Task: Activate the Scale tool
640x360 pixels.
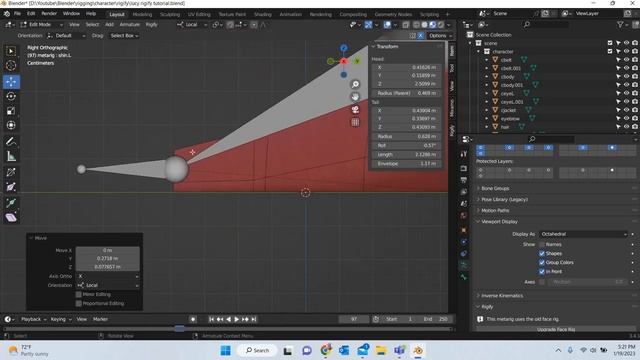Action: pos(11,111)
